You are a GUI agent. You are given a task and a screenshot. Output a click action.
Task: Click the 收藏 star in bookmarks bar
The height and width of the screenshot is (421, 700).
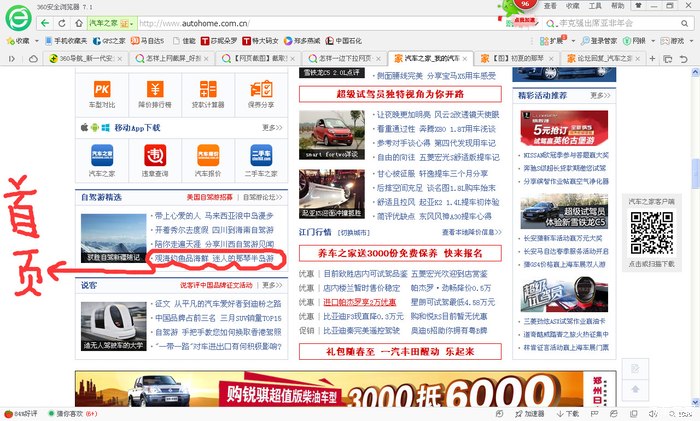[x=16, y=41]
